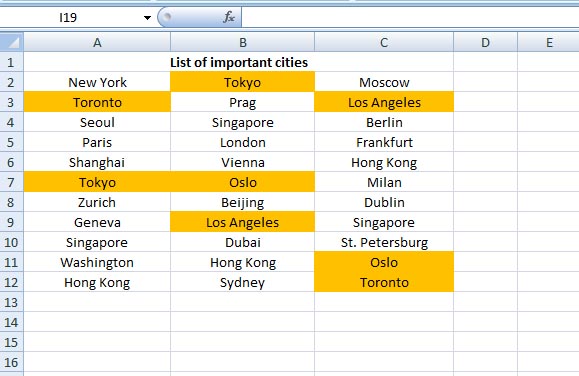The width and height of the screenshot is (579, 376).
Task: Select row 13 header
Action: pos(11,302)
